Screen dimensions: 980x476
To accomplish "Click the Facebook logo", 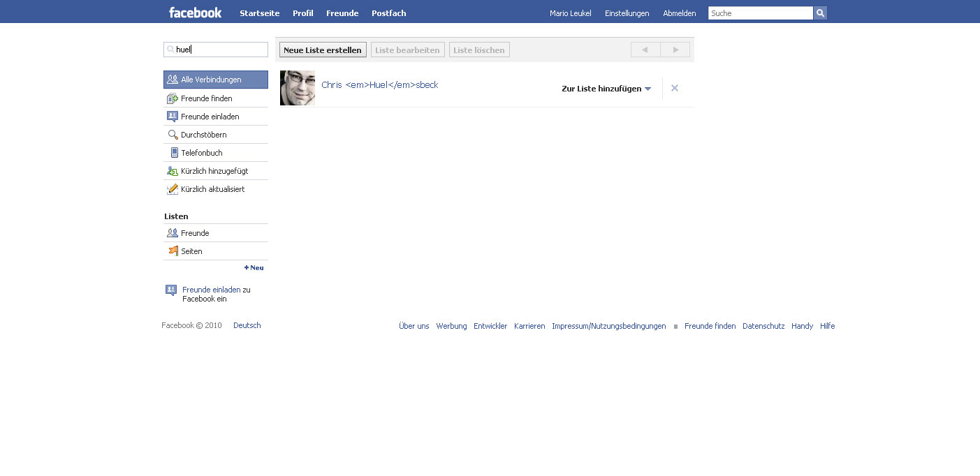I will (195, 13).
